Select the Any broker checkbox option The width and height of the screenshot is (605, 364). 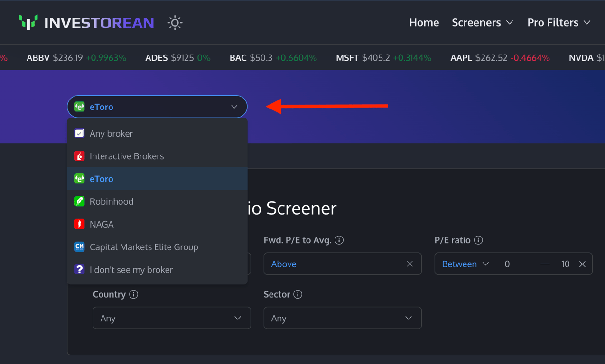point(80,134)
